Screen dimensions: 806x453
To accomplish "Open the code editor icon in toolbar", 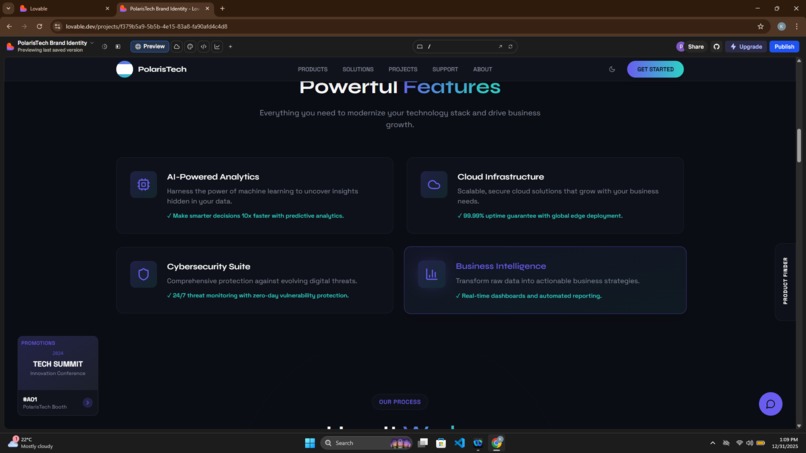I will (204, 46).
